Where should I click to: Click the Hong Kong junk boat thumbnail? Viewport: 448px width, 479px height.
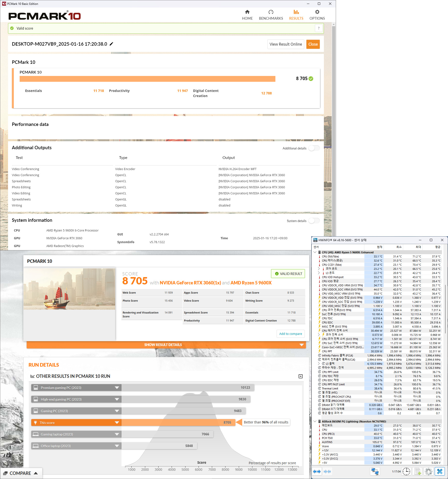point(69,289)
